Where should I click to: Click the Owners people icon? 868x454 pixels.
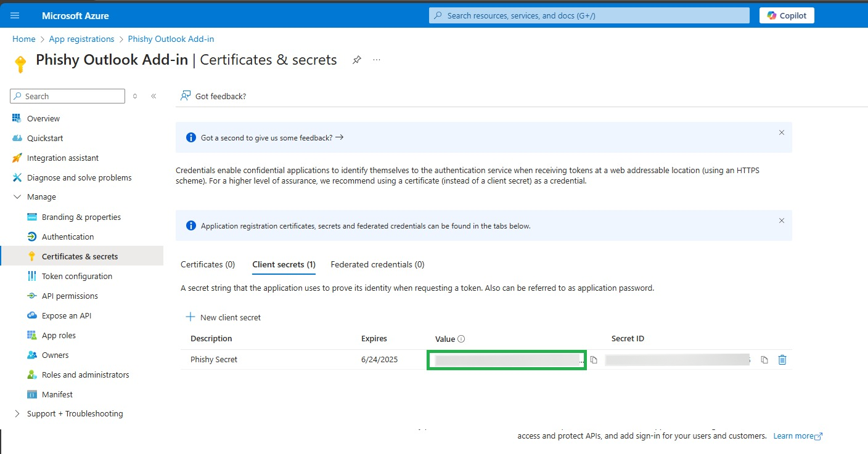(32, 355)
